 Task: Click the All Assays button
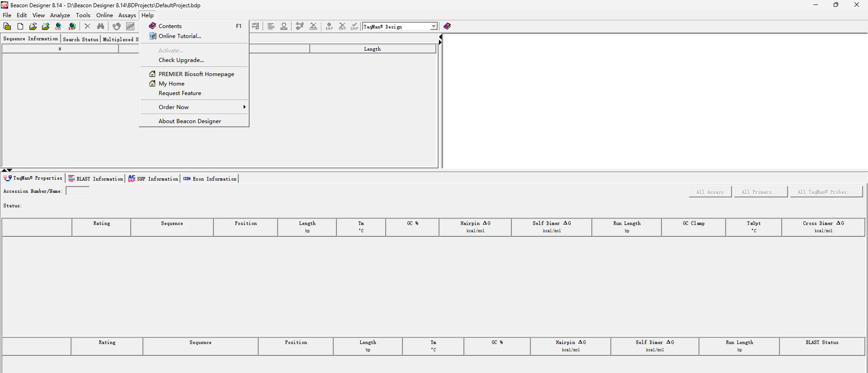click(x=710, y=192)
